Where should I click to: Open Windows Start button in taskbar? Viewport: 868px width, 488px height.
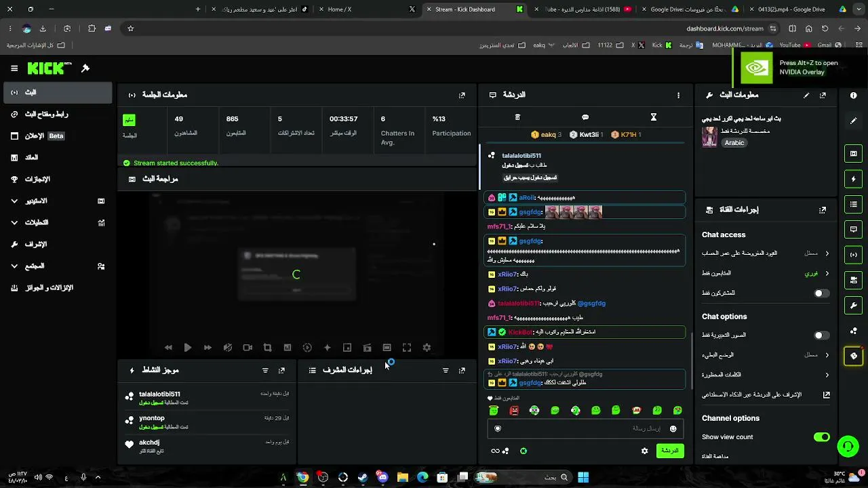point(583,477)
